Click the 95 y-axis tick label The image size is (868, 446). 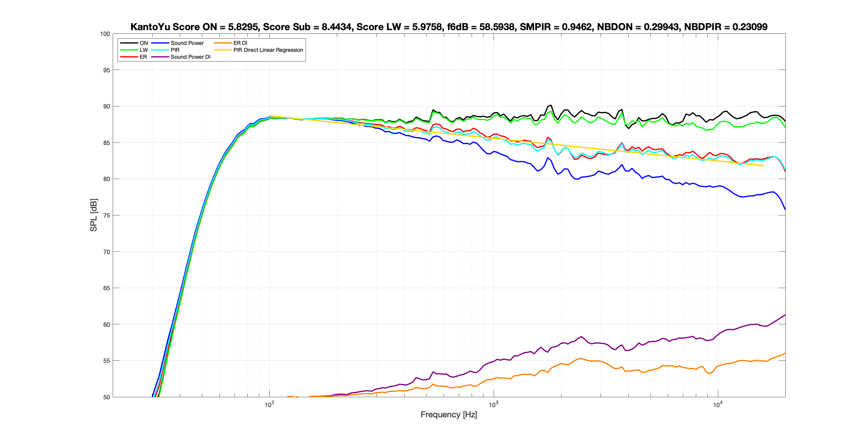106,70
